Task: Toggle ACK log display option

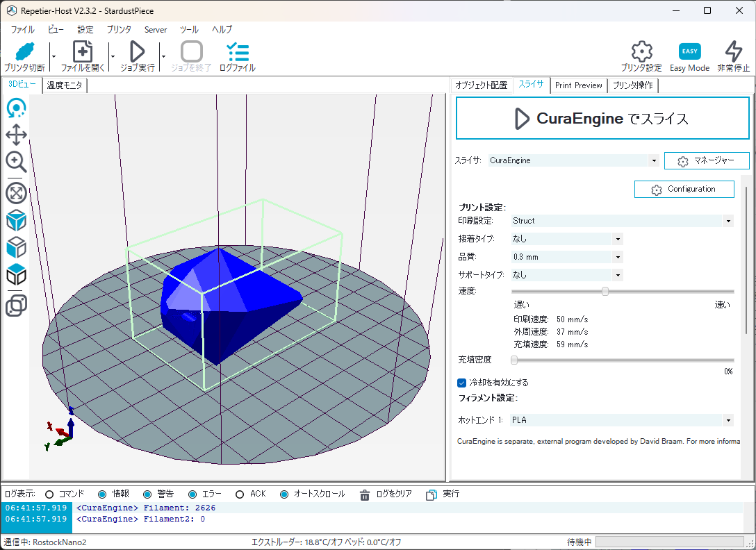Action: click(240, 494)
